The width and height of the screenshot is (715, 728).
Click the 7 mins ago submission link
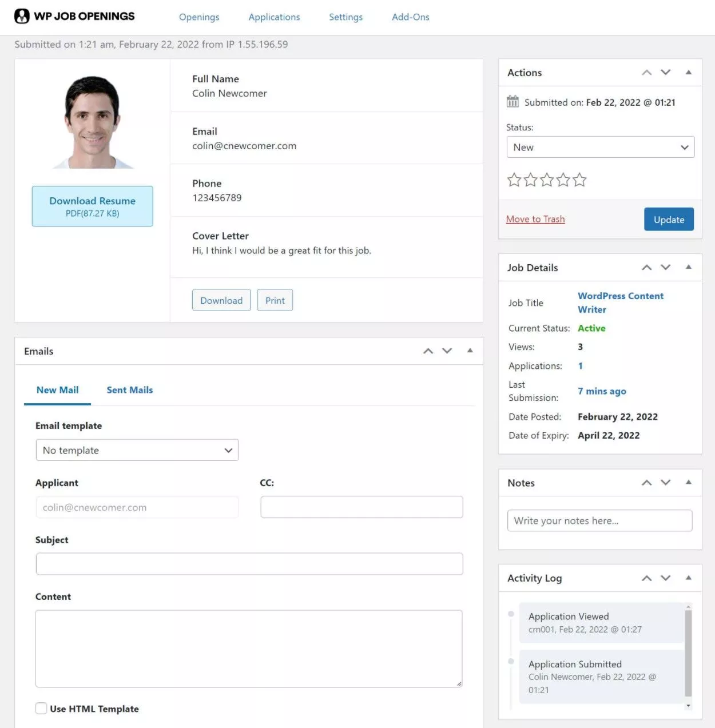coord(602,391)
